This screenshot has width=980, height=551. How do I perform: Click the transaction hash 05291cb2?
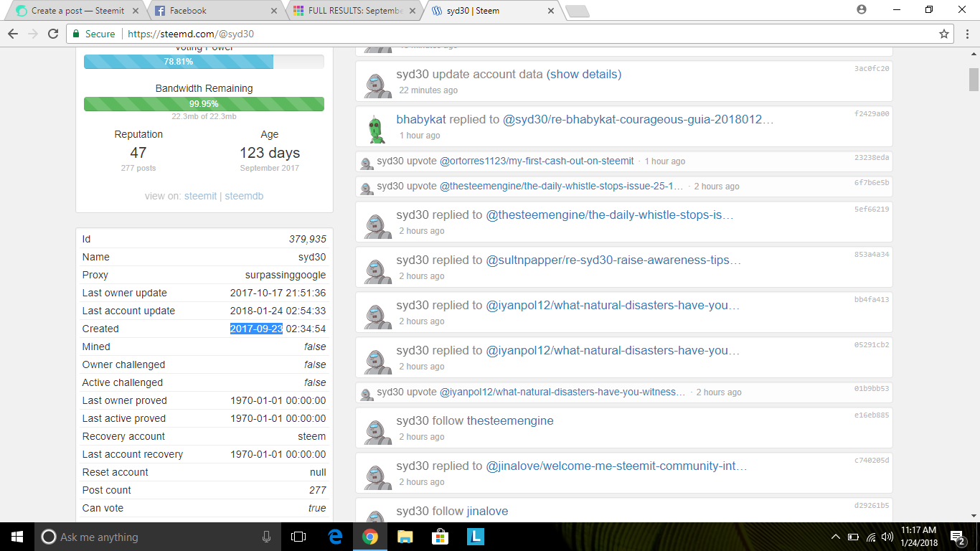872,344
